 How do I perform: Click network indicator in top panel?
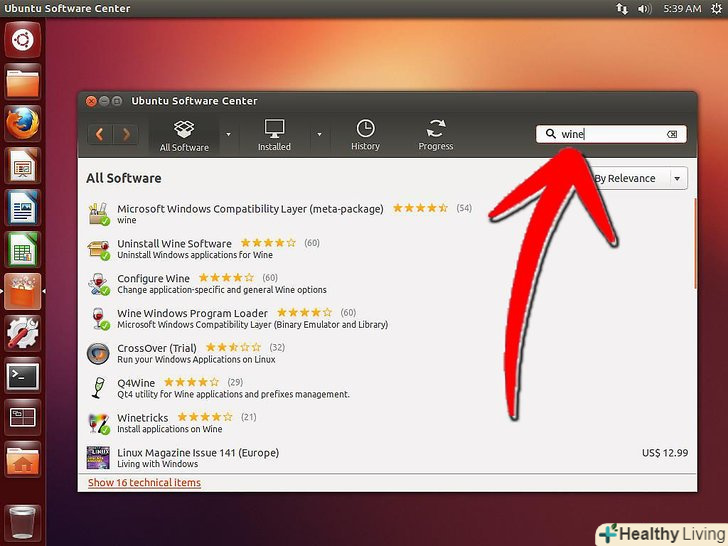coord(622,8)
